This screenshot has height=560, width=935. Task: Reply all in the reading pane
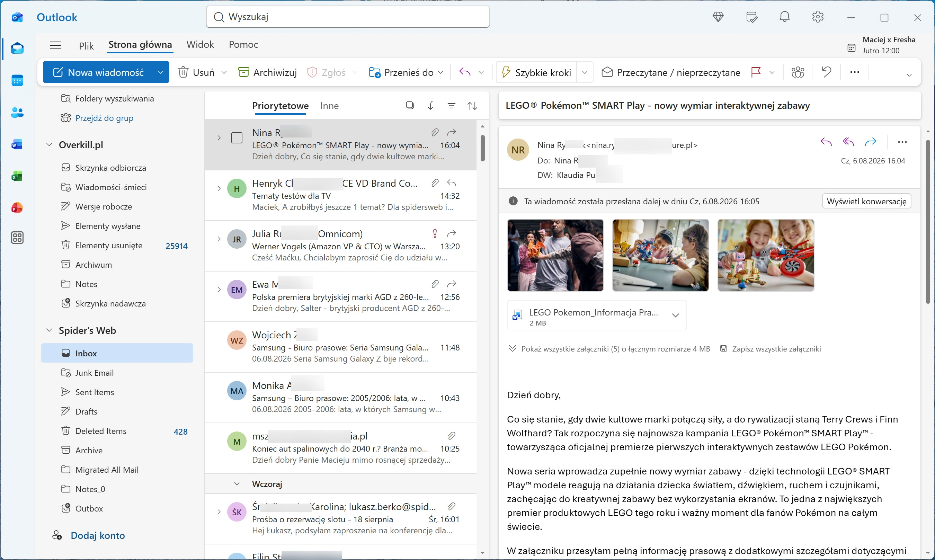(848, 142)
